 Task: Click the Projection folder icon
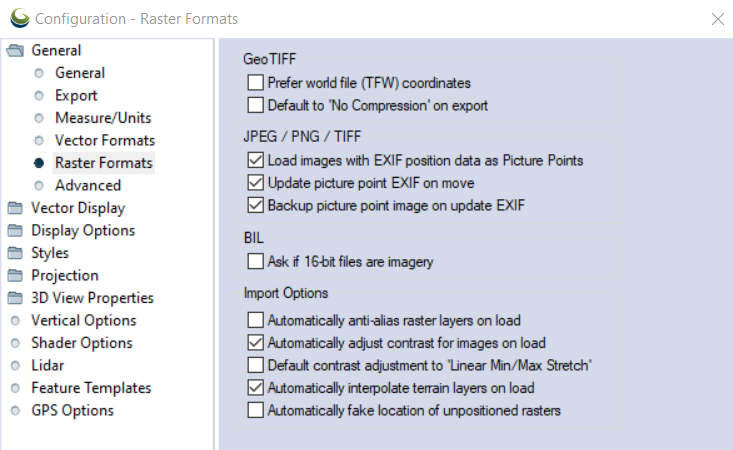pos(15,275)
